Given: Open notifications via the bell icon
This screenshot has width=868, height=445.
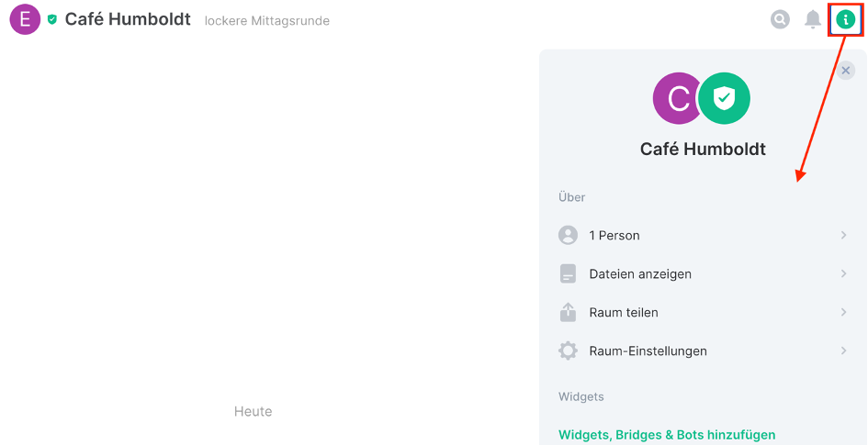Looking at the screenshot, I should click(x=813, y=19).
